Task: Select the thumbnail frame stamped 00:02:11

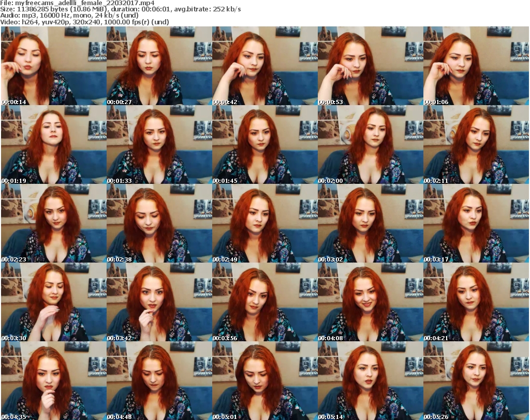Action: pyautogui.click(x=476, y=144)
